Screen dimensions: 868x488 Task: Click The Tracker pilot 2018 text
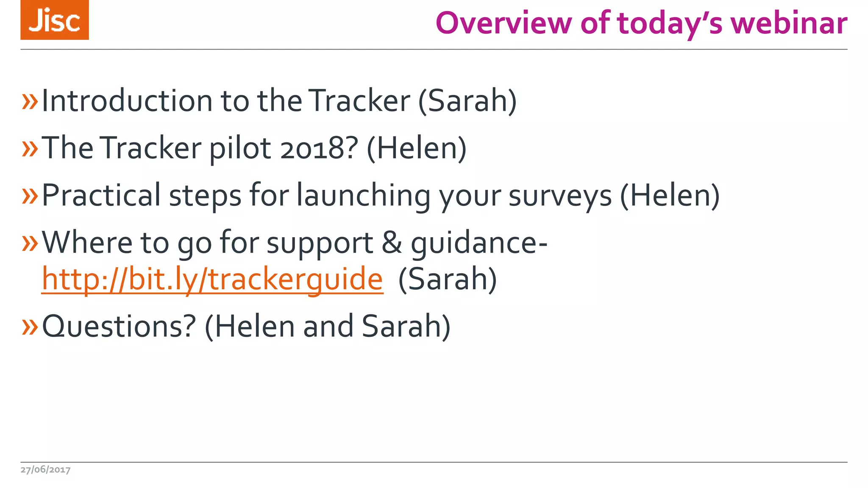(199, 148)
